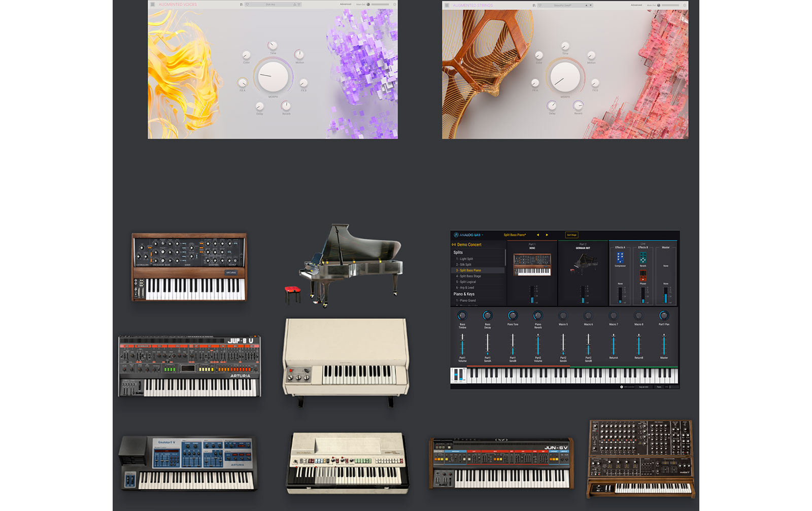Image resolution: width=812 pixels, height=511 pixels.
Task: Open the Part 1 synth thumbnail
Action: (x=532, y=264)
